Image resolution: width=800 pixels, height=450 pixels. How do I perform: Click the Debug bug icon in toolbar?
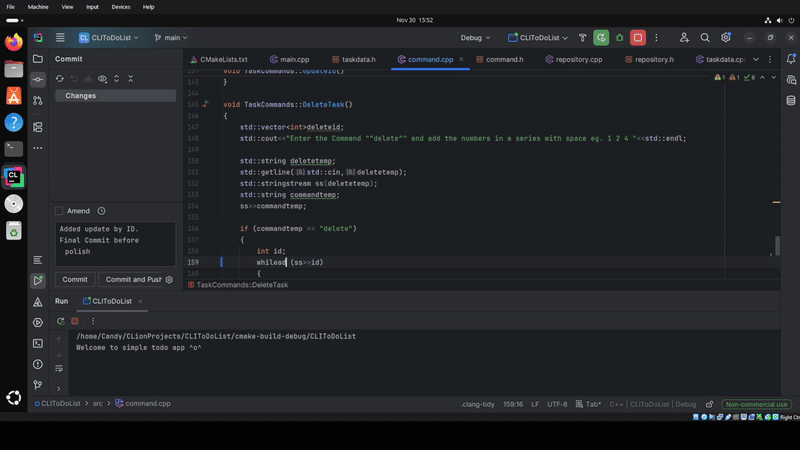[x=619, y=38]
